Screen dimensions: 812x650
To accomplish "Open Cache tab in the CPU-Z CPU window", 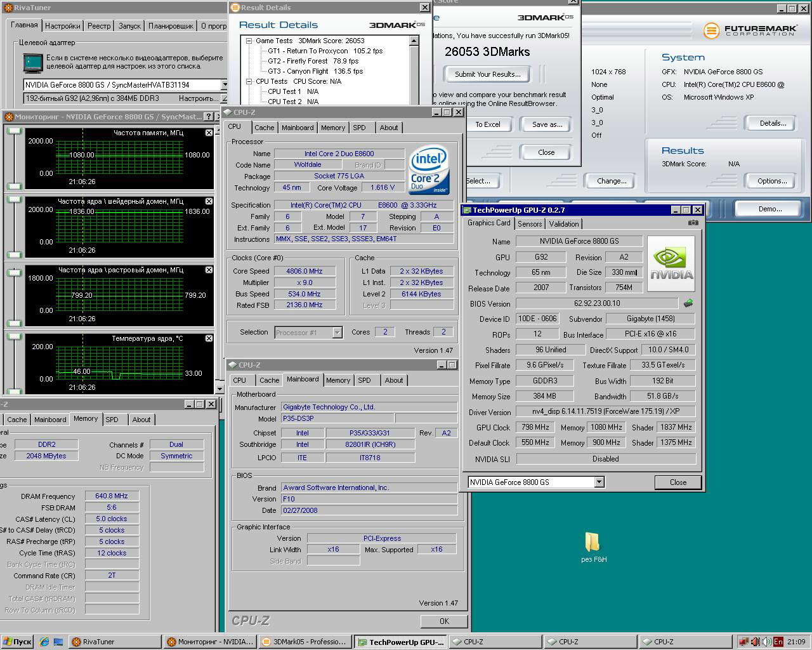I will pos(264,128).
